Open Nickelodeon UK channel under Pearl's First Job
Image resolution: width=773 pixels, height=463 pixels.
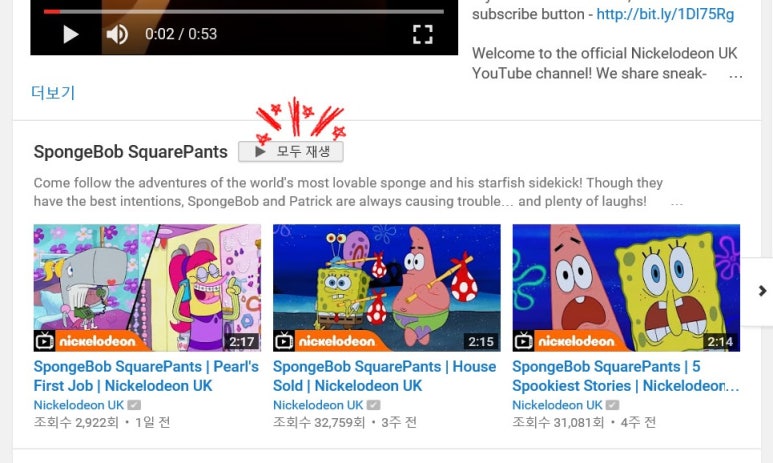tap(79, 405)
